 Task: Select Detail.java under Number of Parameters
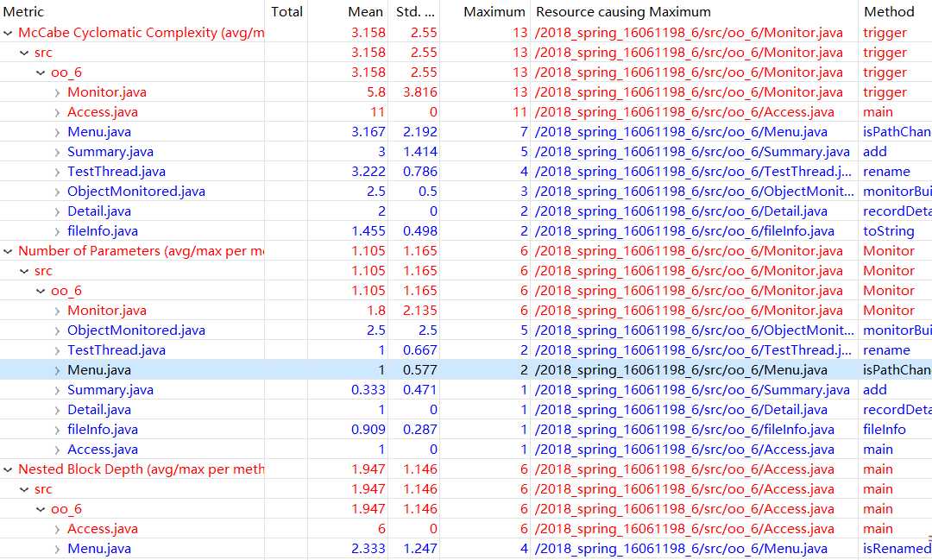99,410
